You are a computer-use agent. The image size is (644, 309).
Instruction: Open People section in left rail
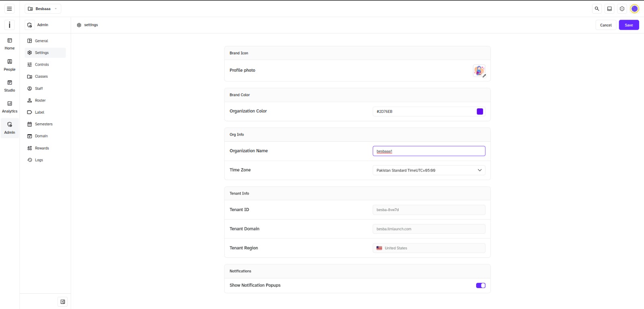click(x=10, y=65)
